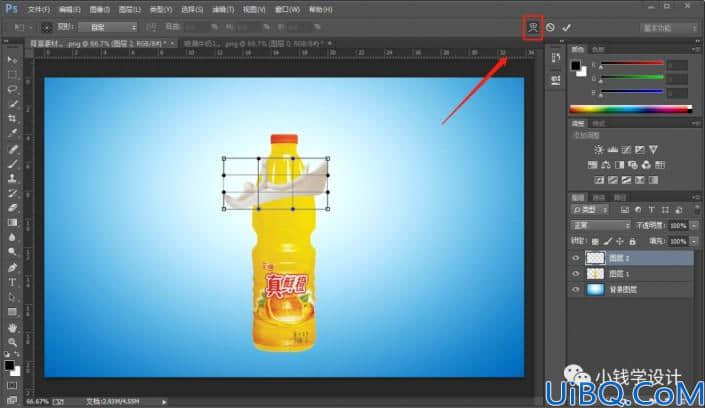Toggle Quick Mask mode
This screenshot has height=408, width=705.
tap(12, 386)
